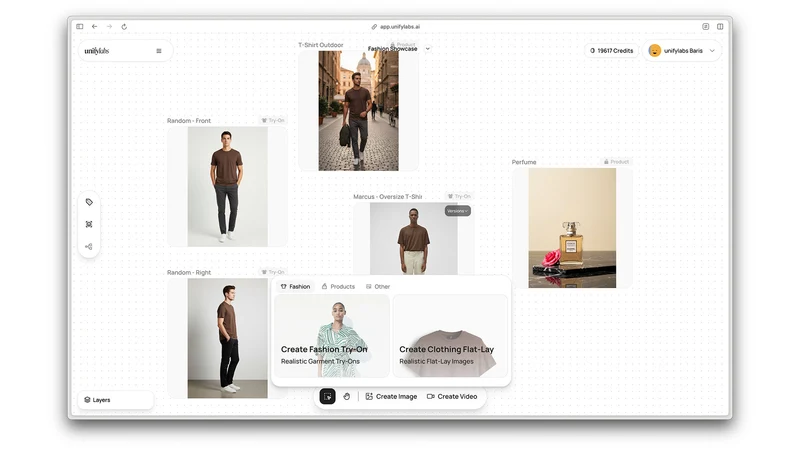Screen dimensions: 800x450
Task: Go forward in the browser
Action: pyautogui.click(x=109, y=27)
